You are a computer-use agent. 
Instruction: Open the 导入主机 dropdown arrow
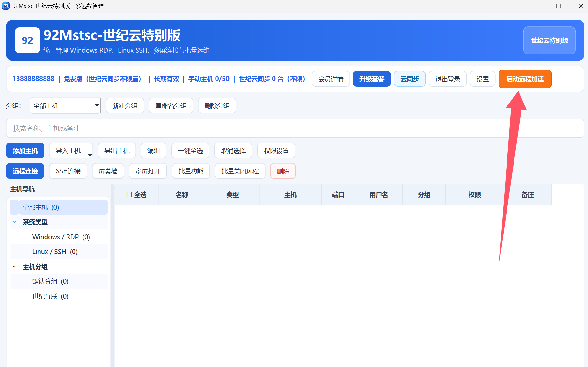tap(89, 155)
